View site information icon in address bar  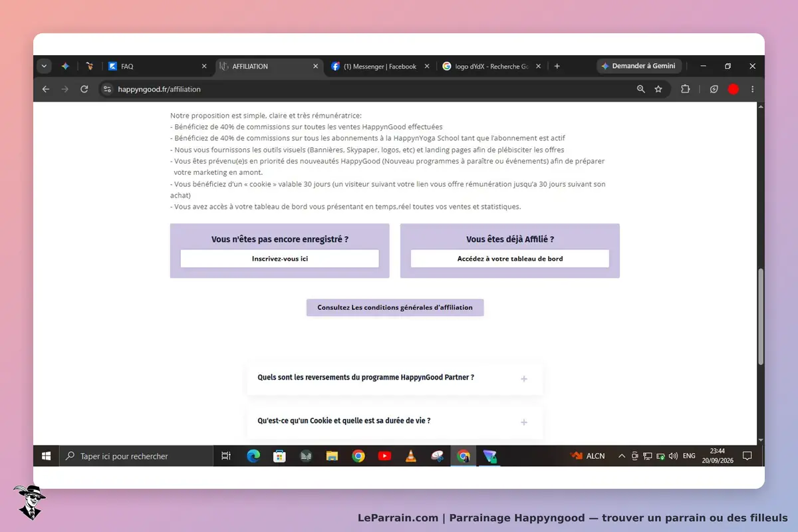[108, 89]
